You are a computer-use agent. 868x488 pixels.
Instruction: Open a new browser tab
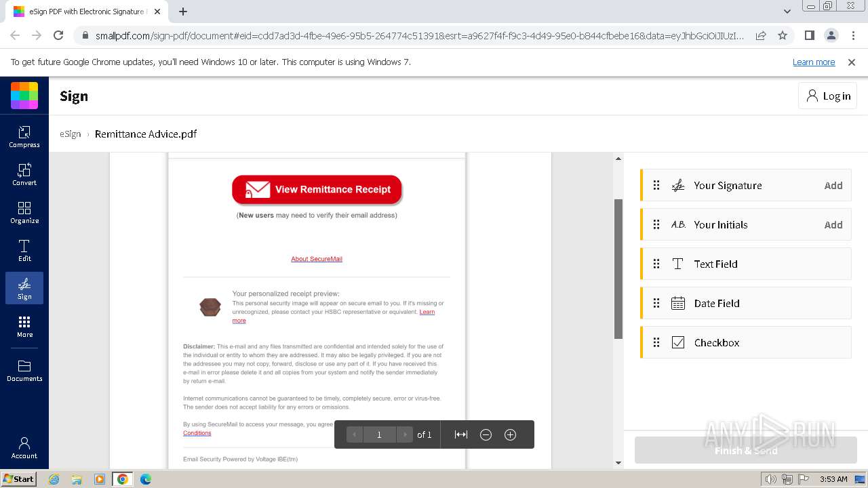(183, 12)
